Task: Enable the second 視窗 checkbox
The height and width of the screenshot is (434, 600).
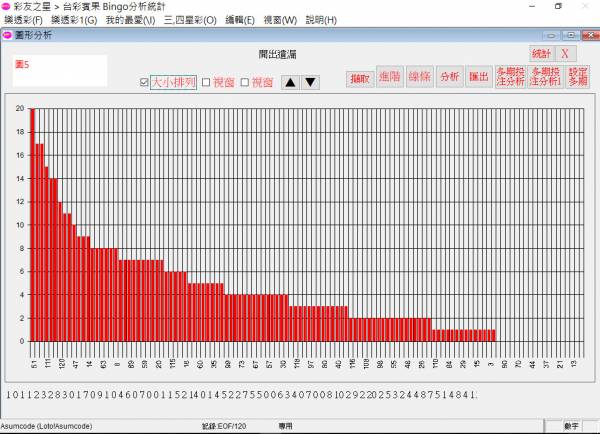Action: coord(244,83)
